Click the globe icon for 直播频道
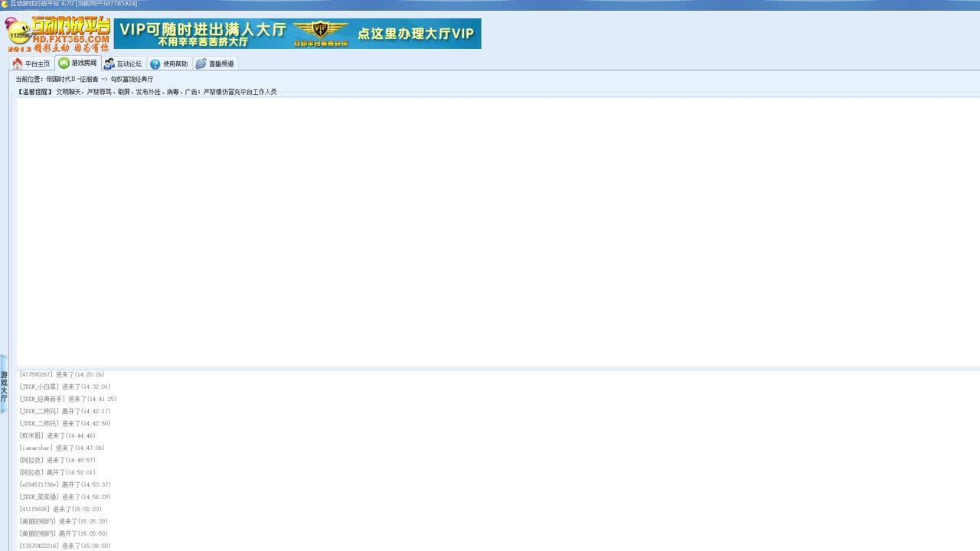This screenshot has height=551, width=980. click(201, 64)
